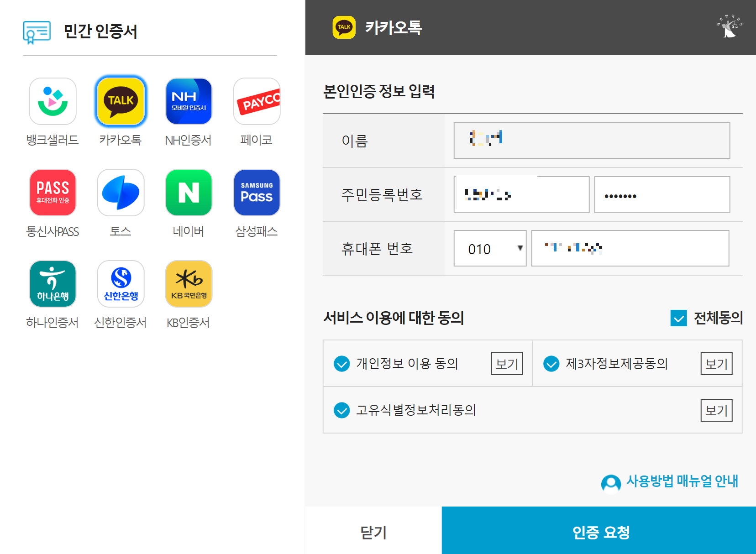Image resolution: width=756 pixels, height=554 pixels.
Task: Click the 서비스 이용에 대한 동의 heading
Action: (x=394, y=318)
